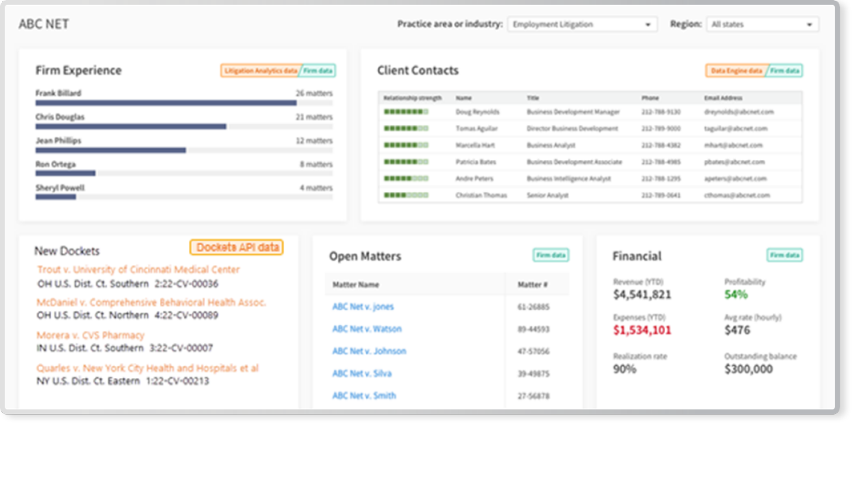This screenshot has width=868, height=488.
Task: Sort contacts by Relationship strength column header
Action: pos(413,98)
